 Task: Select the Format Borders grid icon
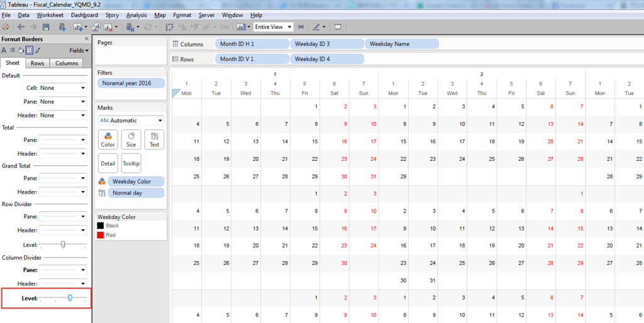[x=29, y=50]
